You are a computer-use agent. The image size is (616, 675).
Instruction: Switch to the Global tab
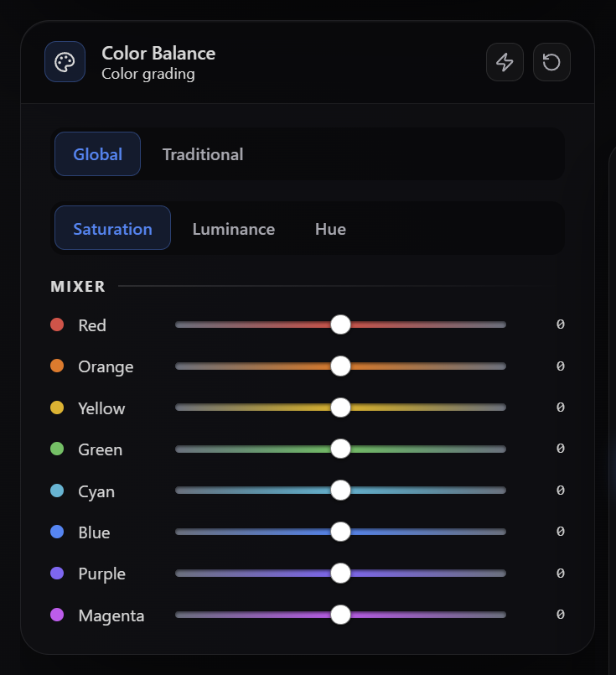98,154
